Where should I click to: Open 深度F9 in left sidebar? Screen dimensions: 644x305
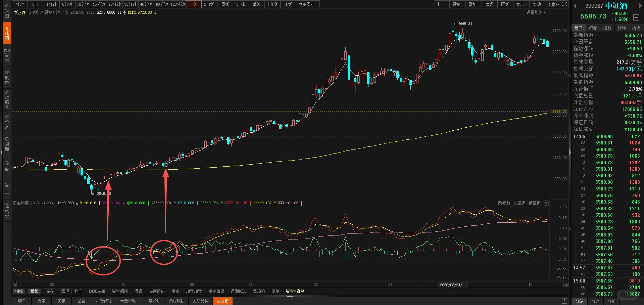pos(7,78)
